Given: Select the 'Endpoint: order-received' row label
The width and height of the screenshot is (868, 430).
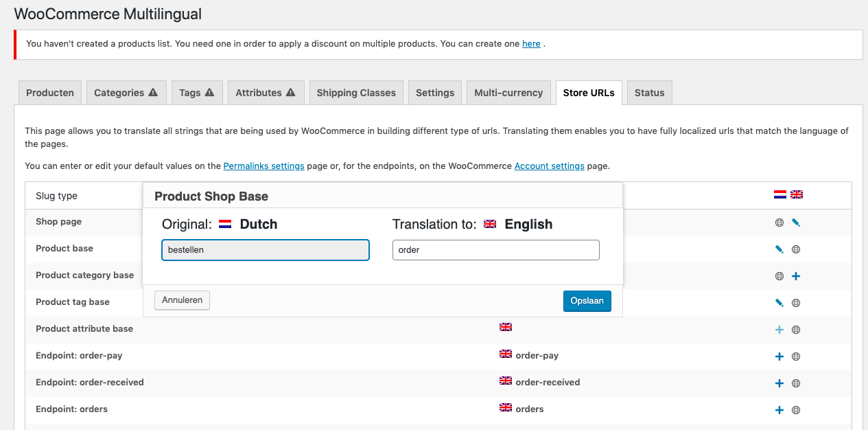Looking at the screenshot, I should [90, 383].
